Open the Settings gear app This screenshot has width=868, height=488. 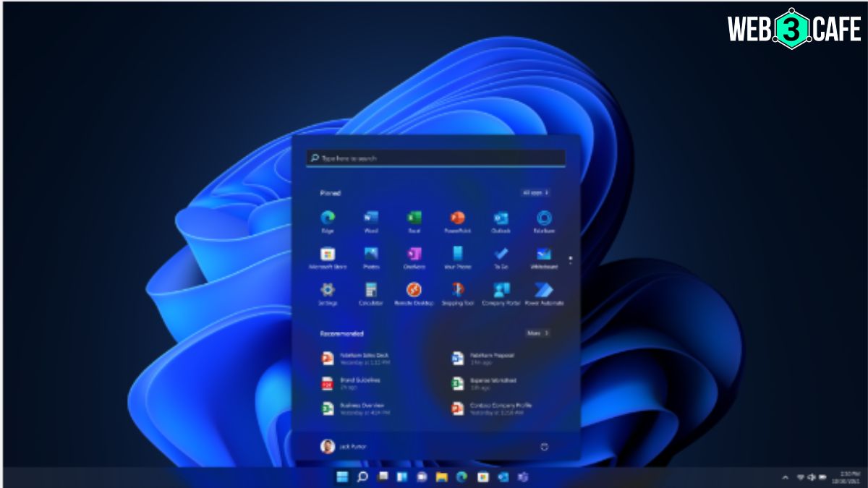click(328, 291)
